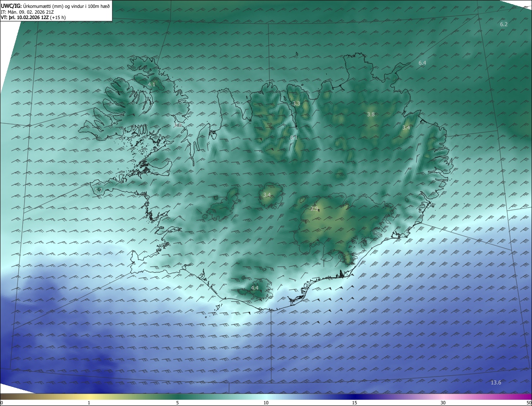Click the 3.4 value left of 2.9
Screen dimensions: 532x406
click(x=267, y=195)
